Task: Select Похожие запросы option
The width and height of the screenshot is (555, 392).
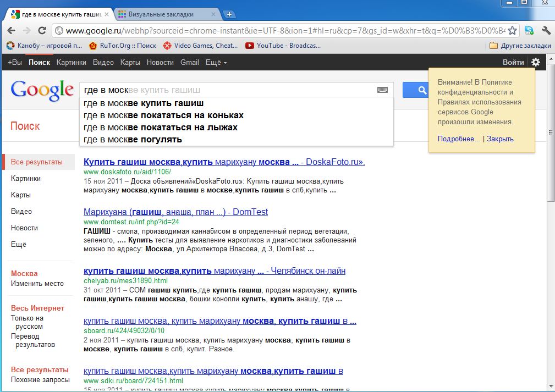Action: (40, 379)
